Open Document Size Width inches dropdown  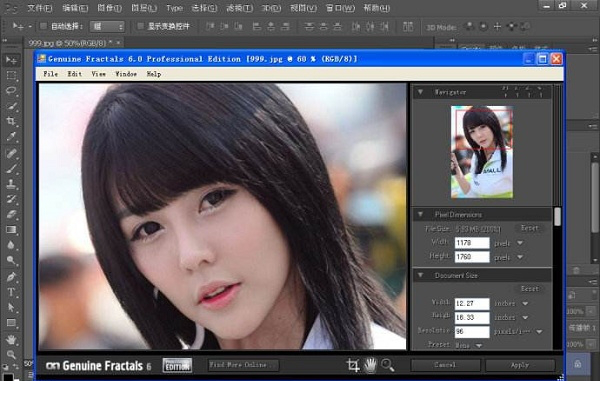coord(525,303)
